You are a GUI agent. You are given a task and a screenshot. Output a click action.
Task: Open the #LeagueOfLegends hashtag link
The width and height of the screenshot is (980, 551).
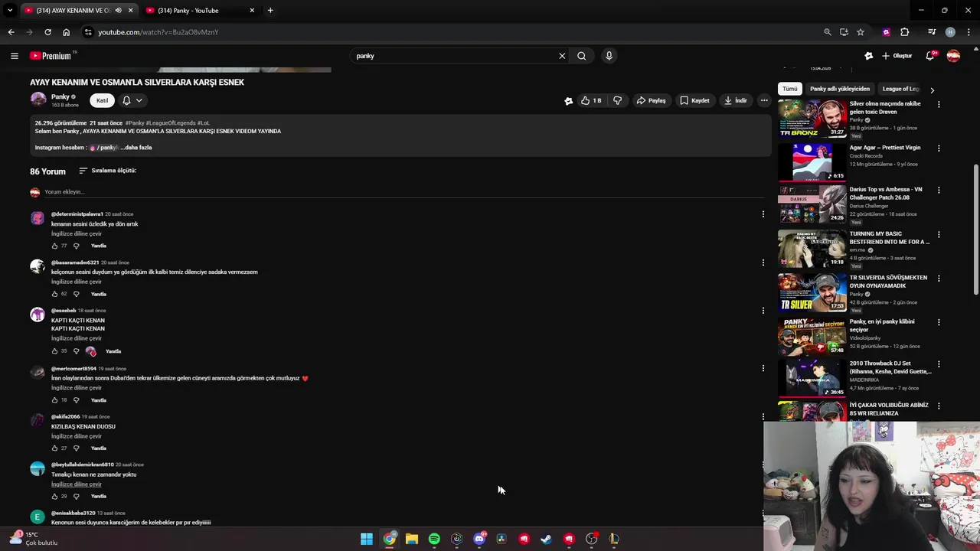click(171, 123)
